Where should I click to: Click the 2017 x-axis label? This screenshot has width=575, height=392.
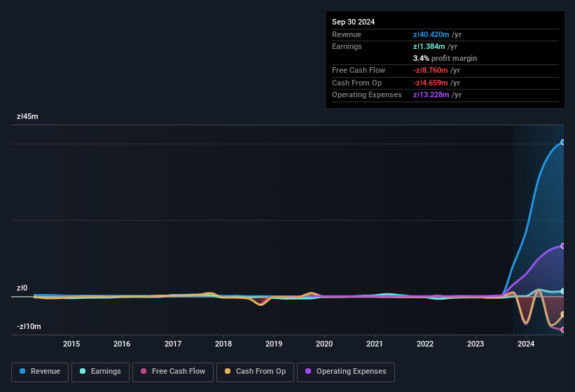point(173,344)
